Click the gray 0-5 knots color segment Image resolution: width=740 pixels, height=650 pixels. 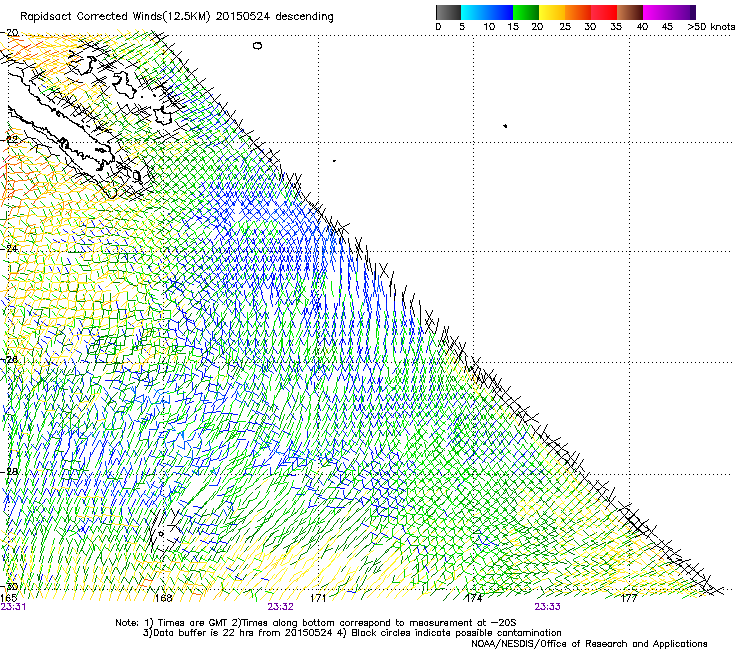click(448, 12)
